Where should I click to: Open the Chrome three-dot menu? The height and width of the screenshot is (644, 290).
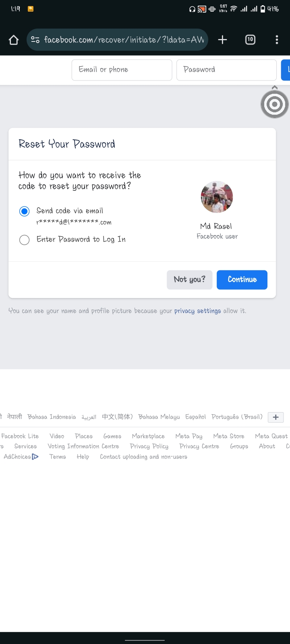pyautogui.click(x=277, y=39)
